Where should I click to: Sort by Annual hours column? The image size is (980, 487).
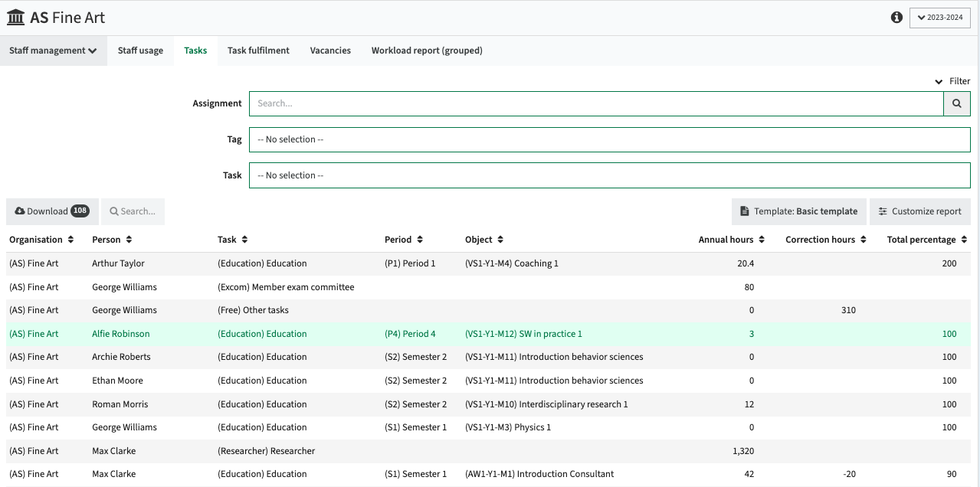point(732,240)
